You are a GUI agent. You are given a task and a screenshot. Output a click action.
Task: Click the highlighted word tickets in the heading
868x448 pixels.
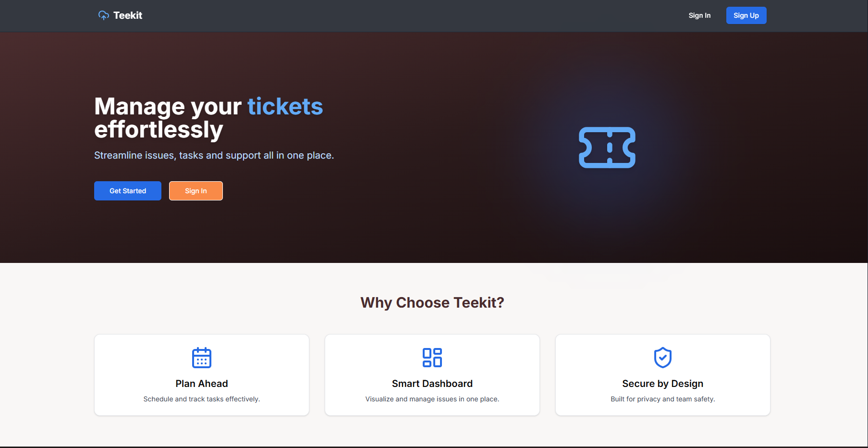tap(285, 106)
